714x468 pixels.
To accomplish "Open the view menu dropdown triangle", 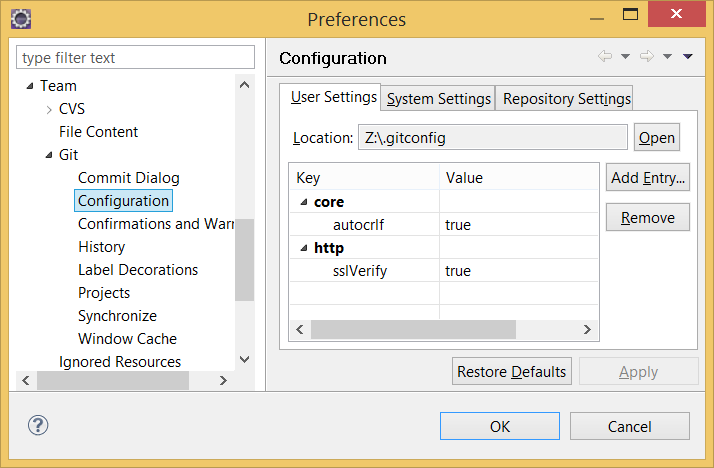I will coord(688,56).
